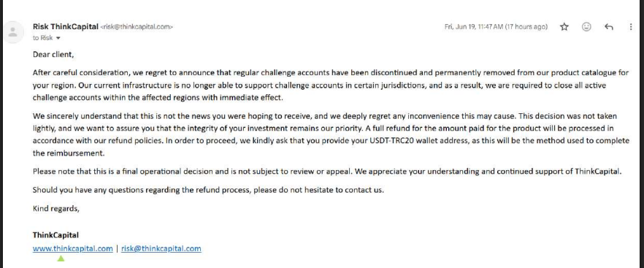
Task: Click the 'to Risk' recipient text
Action: pos(42,38)
